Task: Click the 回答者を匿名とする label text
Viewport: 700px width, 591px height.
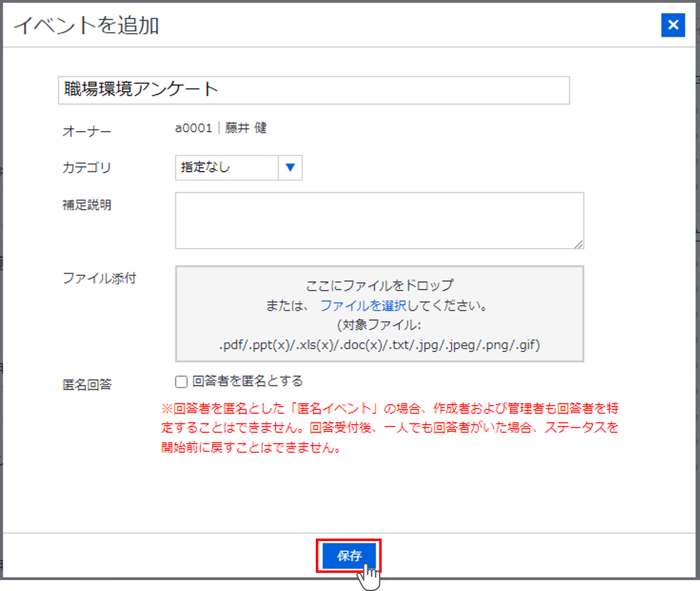Action: [247, 381]
